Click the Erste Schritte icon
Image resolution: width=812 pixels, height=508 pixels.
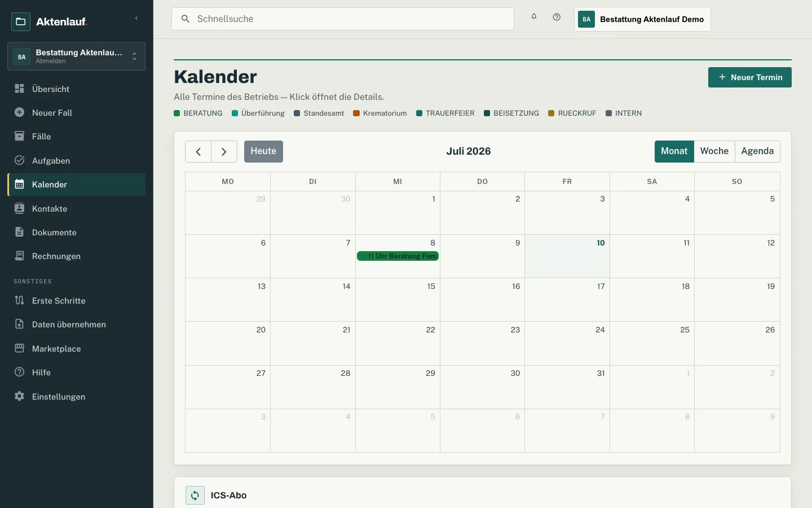pyautogui.click(x=19, y=300)
